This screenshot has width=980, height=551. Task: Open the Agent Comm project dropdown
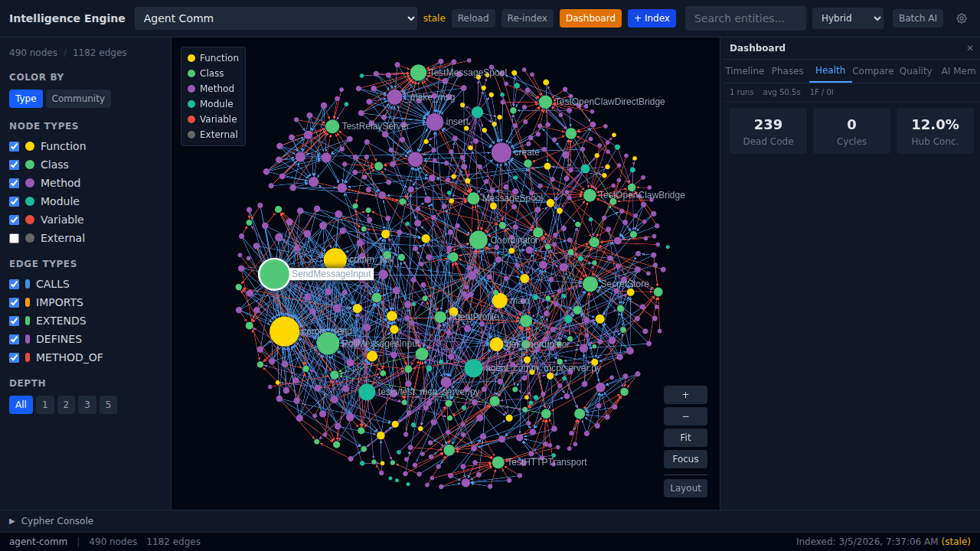coord(276,18)
